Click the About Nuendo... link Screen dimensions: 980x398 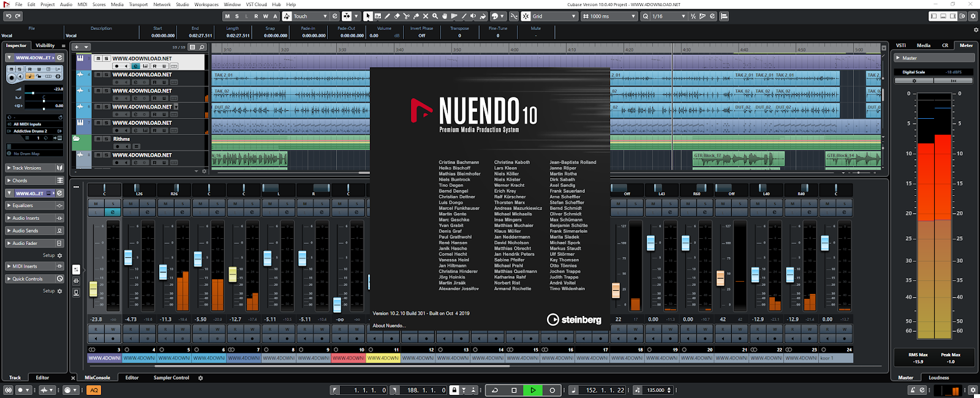(x=390, y=326)
